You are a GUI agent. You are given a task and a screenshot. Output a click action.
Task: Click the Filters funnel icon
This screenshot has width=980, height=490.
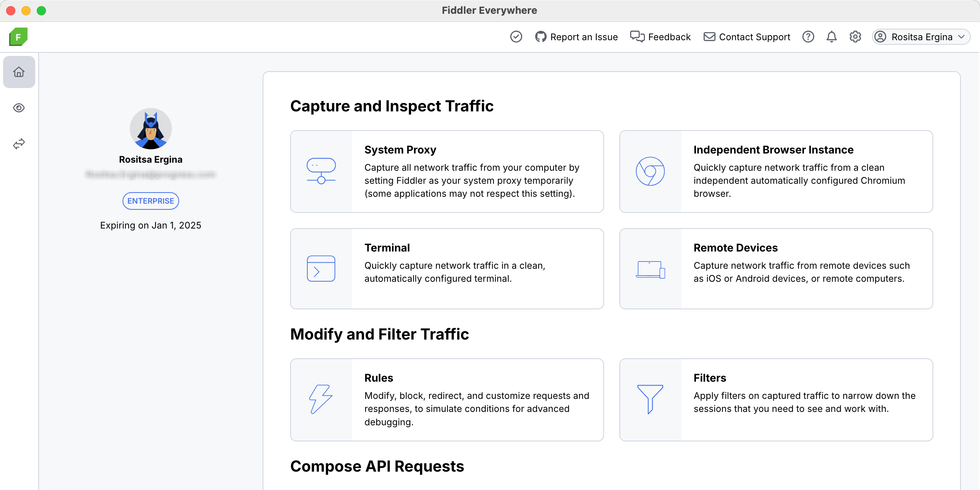click(x=650, y=399)
